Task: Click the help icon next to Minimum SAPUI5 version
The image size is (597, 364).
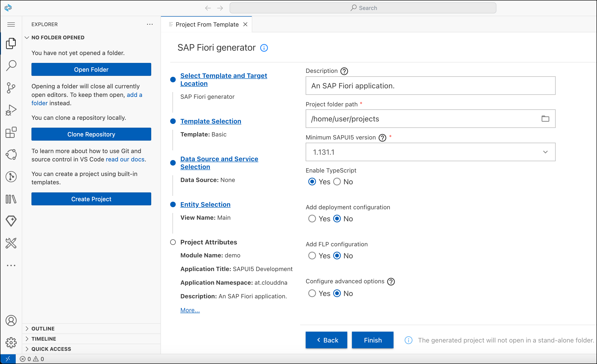Action: (x=382, y=138)
